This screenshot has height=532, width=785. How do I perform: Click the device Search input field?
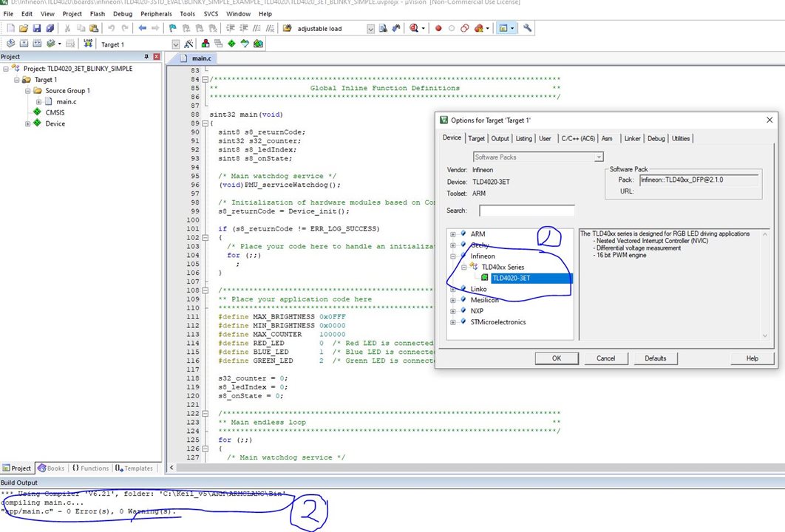(526, 211)
